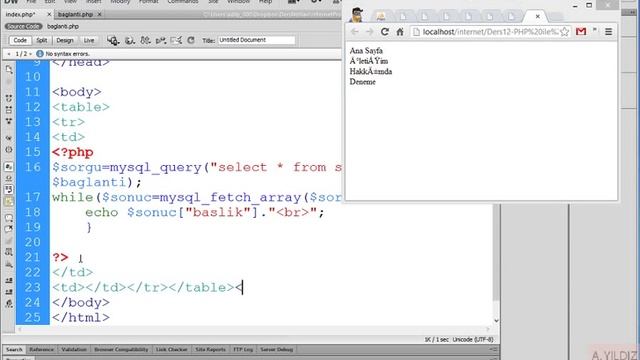Screen dimensions: 640x360
Task: Bookmark this page with the star icon
Action: click(x=564, y=32)
